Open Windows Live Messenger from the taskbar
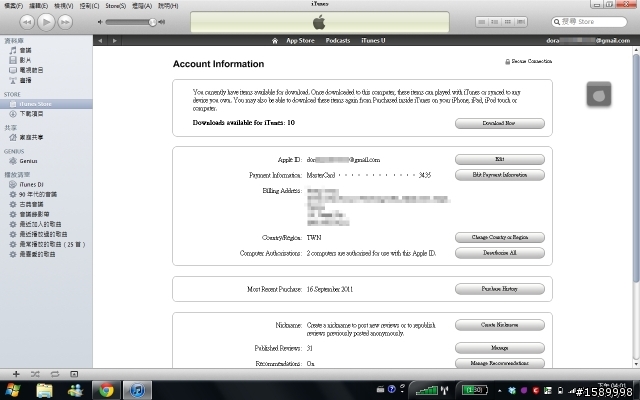640x400 pixels. [x=76, y=390]
